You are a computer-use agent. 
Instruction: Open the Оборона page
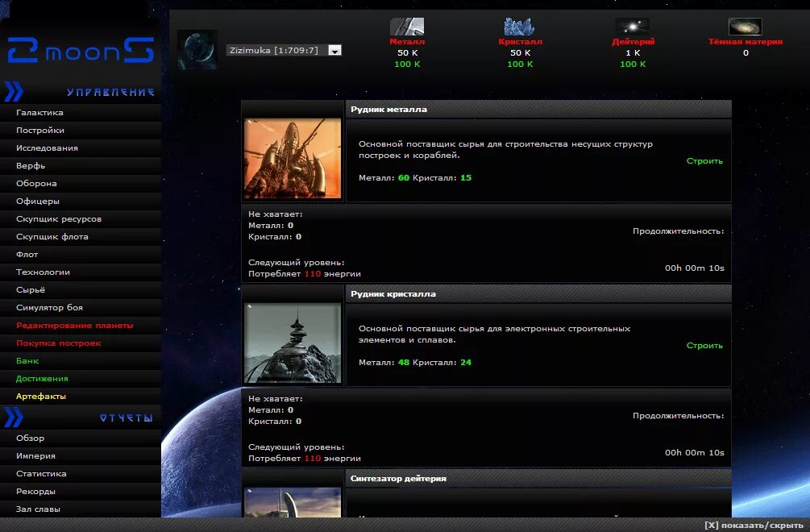point(36,183)
